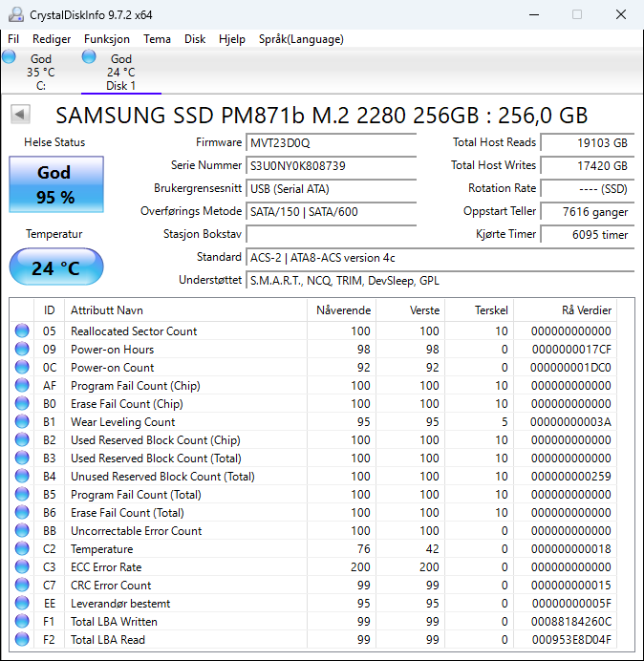Image resolution: width=644 pixels, height=661 pixels.
Task: Click the Terskel column header
Action: pyautogui.click(x=479, y=310)
